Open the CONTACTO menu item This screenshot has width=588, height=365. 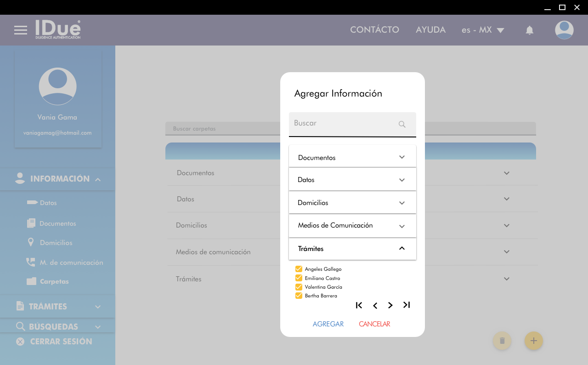(x=374, y=30)
